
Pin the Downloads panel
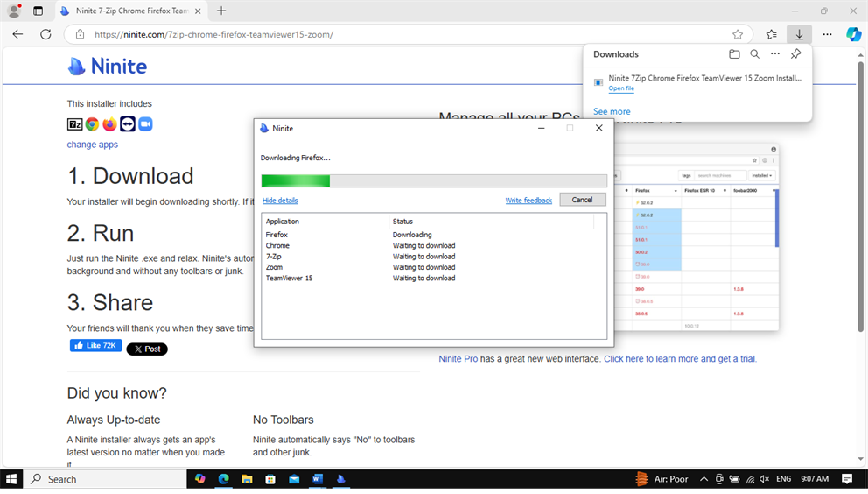pyautogui.click(x=795, y=54)
